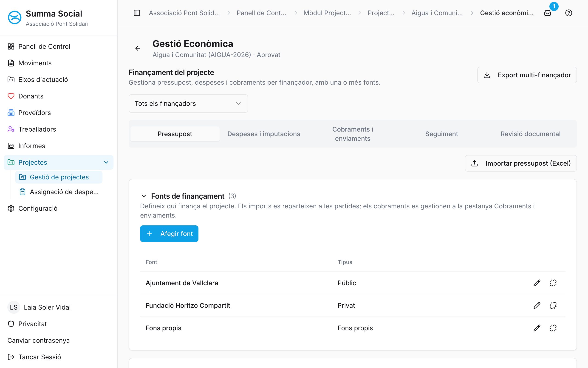Image resolution: width=588 pixels, height=368 pixels.
Task: Edit the Fons propis row
Action: tap(537, 328)
